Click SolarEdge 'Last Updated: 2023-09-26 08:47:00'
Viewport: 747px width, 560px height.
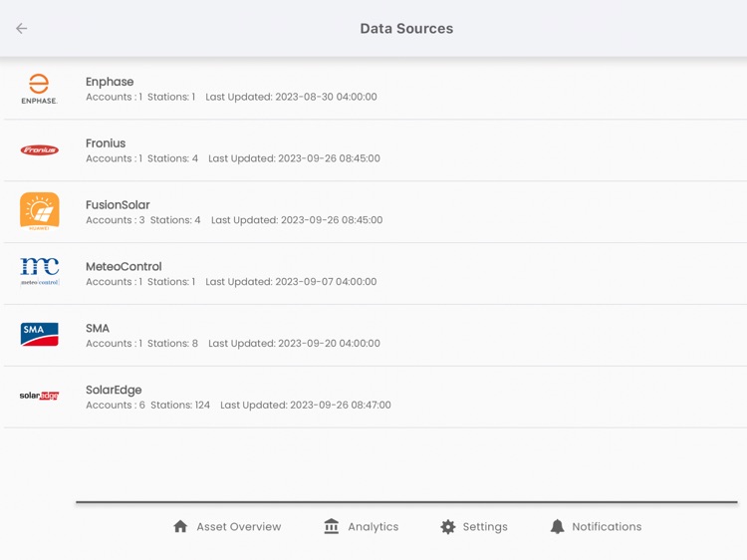click(306, 406)
